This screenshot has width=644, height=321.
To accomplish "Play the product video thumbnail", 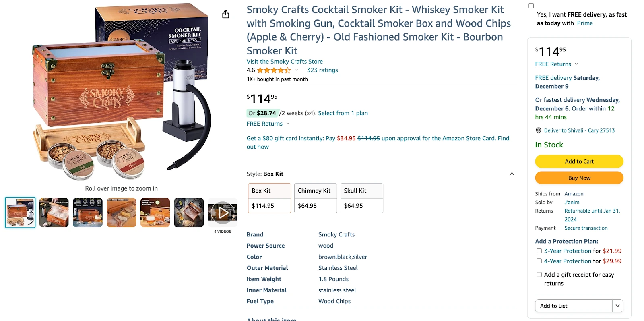I will pyautogui.click(x=223, y=213).
